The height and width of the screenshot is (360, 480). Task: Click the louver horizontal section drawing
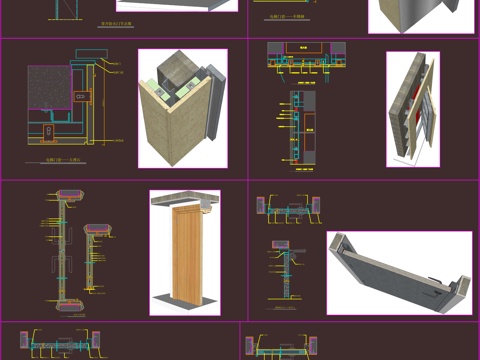pyautogui.click(x=306, y=62)
